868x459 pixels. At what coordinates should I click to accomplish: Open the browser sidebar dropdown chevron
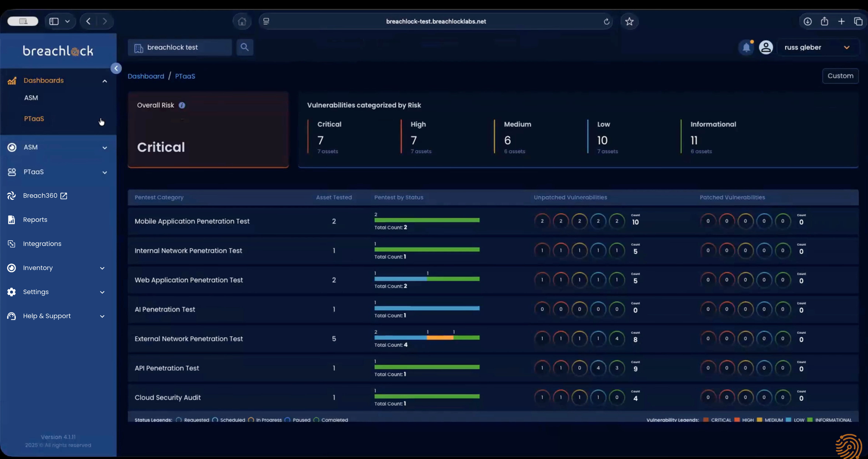point(67,21)
